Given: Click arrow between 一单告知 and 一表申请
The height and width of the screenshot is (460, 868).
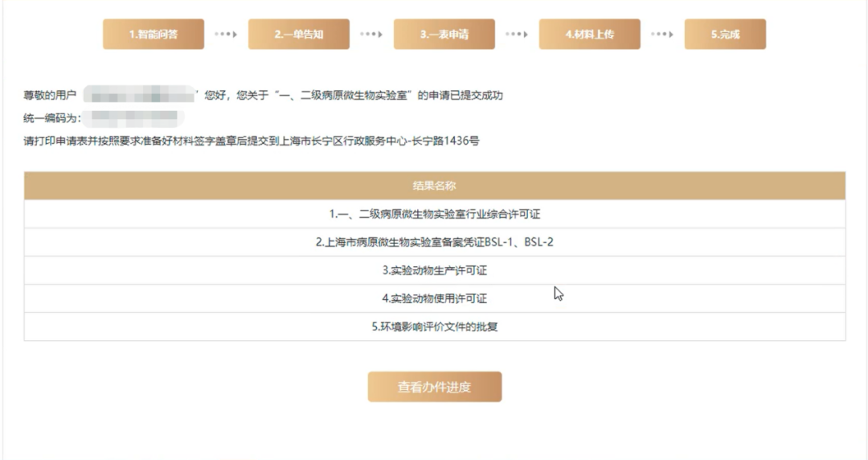Looking at the screenshot, I should 371,35.
